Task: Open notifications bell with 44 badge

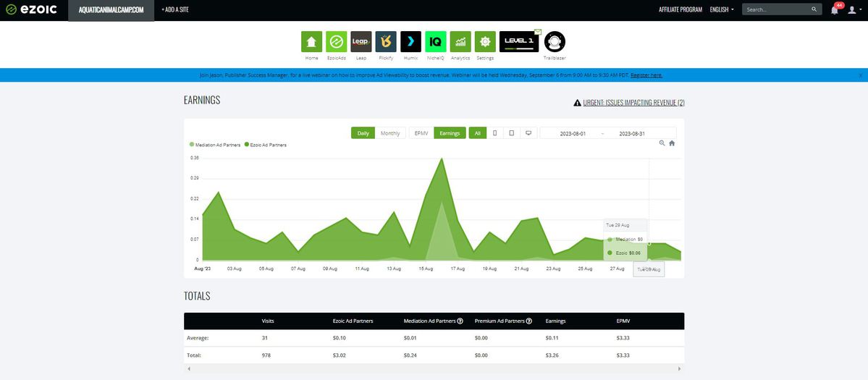Action: click(835, 9)
